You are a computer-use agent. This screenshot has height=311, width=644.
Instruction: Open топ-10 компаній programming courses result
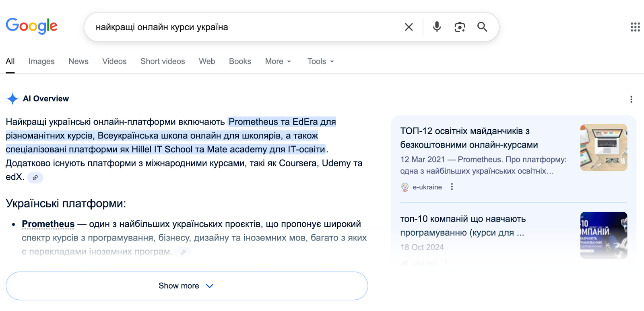463,226
